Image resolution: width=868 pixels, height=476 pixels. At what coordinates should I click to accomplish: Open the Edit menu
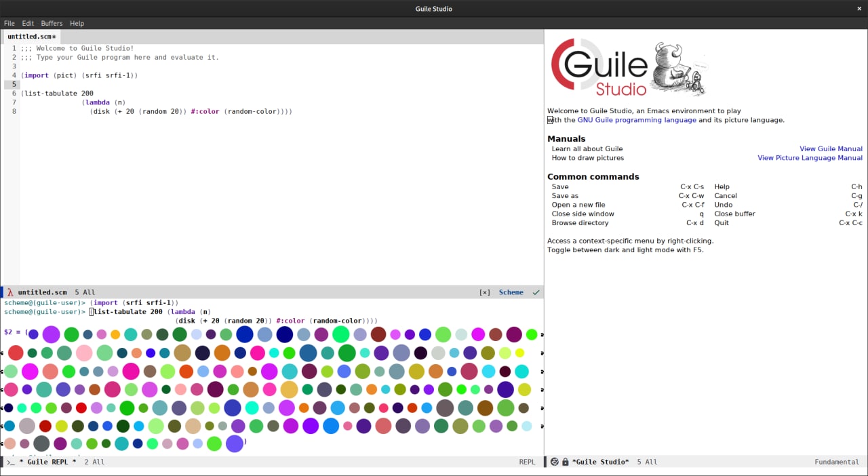point(28,23)
